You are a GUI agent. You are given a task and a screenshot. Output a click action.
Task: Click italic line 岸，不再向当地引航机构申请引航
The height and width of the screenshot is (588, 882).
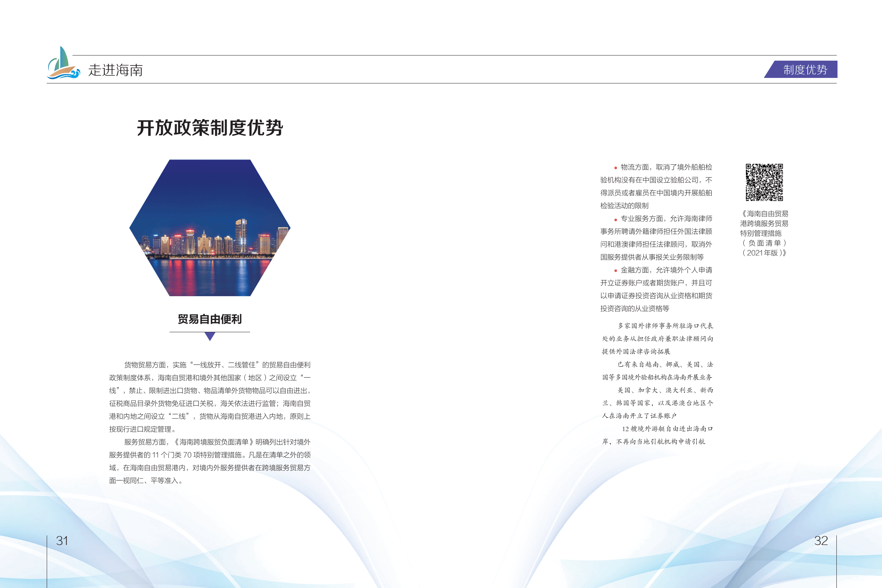coord(654,441)
